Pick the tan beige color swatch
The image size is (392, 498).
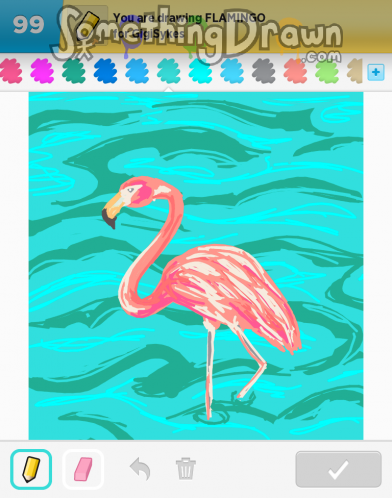pos(355,71)
